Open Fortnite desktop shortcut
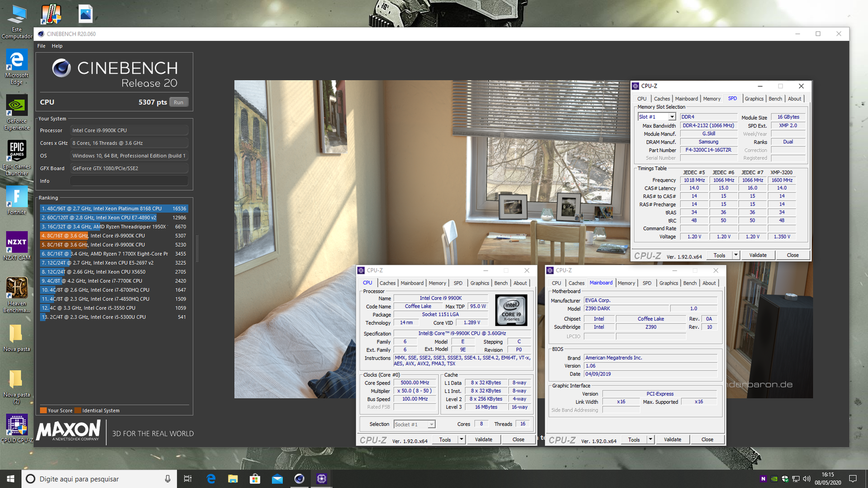868x488 pixels. coord(17,200)
